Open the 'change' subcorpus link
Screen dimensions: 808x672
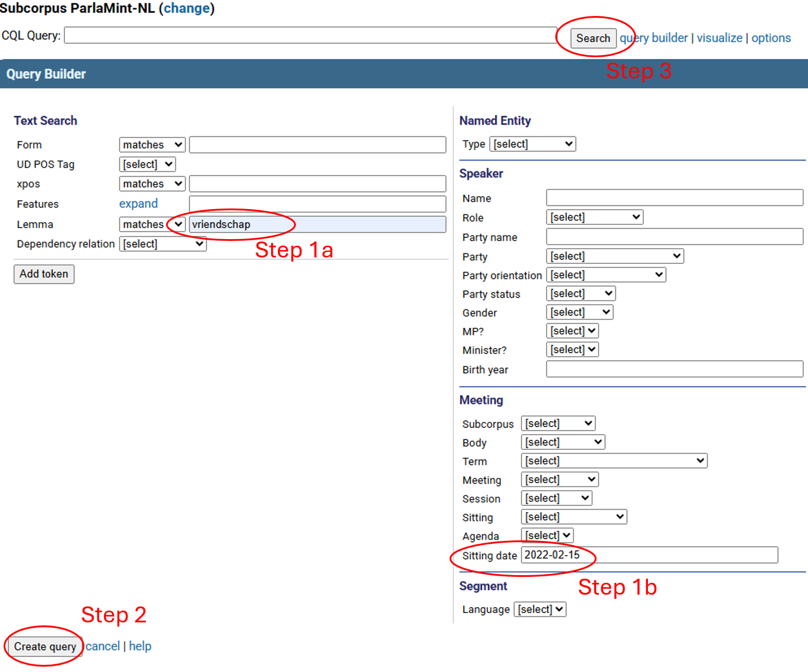coord(187,8)
